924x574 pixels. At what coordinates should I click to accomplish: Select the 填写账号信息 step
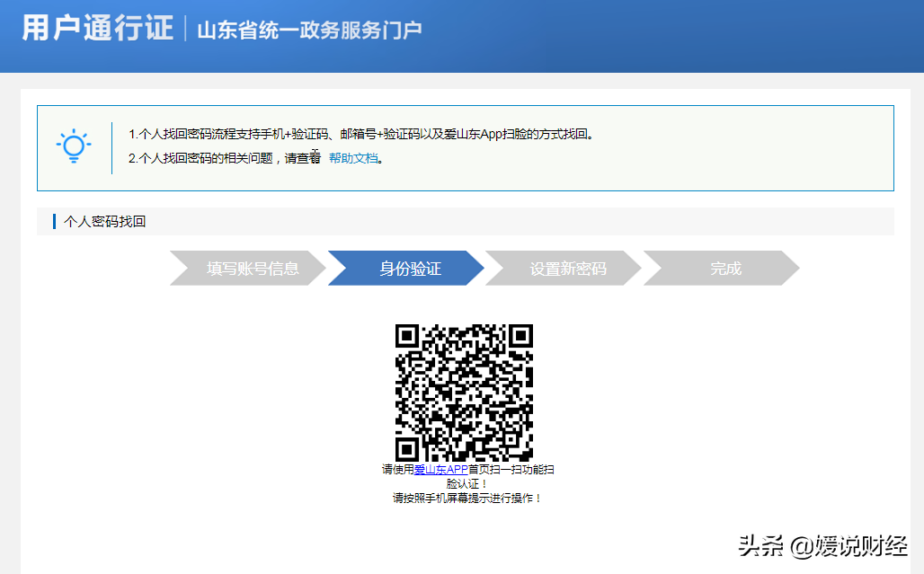[247, 269]
